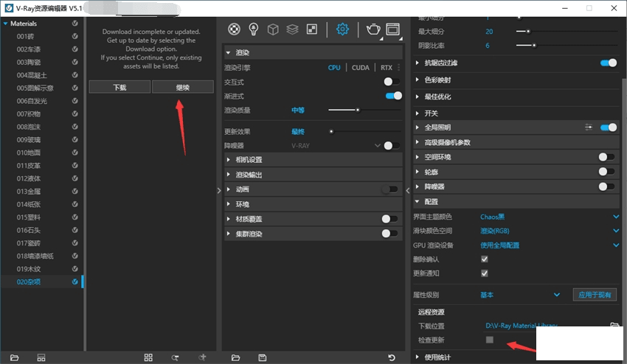Open the 界面主题颜色 dropdown
The width and height of the screenshot is (627, 364).
[x=550, y=217]
